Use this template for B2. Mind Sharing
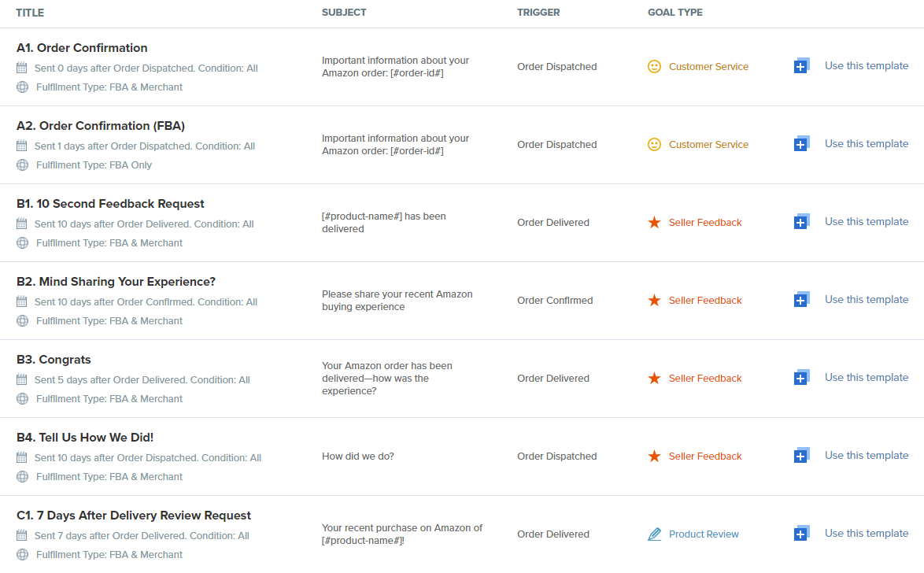924x573 pixels. (x=867, y=299)
